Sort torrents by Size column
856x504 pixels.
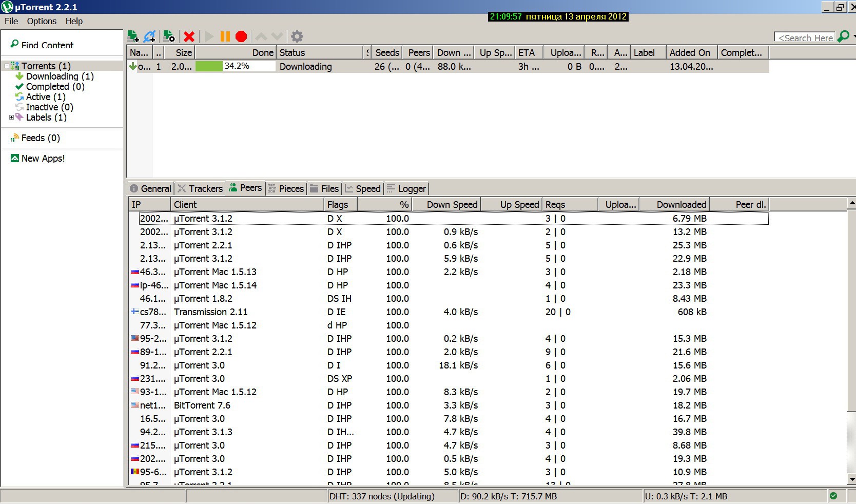point(179,52)
